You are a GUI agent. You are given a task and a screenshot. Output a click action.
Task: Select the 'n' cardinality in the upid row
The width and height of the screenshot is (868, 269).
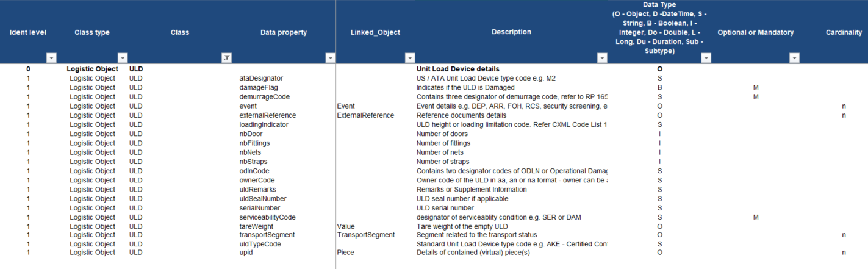[x=844, y=253]
